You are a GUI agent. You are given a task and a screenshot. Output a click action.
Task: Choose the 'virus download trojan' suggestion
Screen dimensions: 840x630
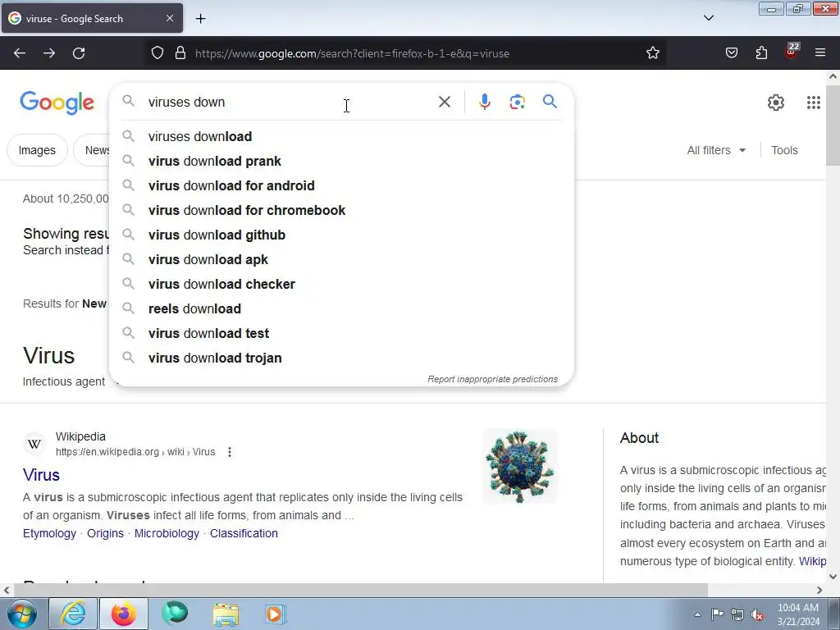pos(342,358)
